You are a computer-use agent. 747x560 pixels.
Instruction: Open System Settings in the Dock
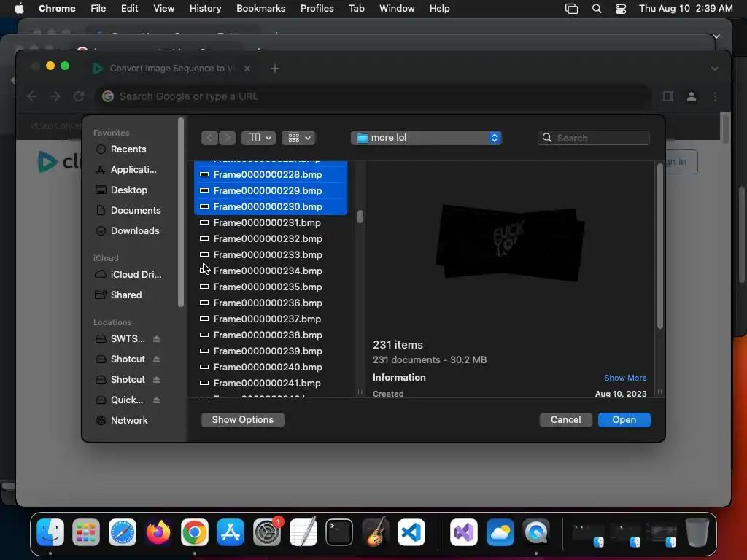267,532
